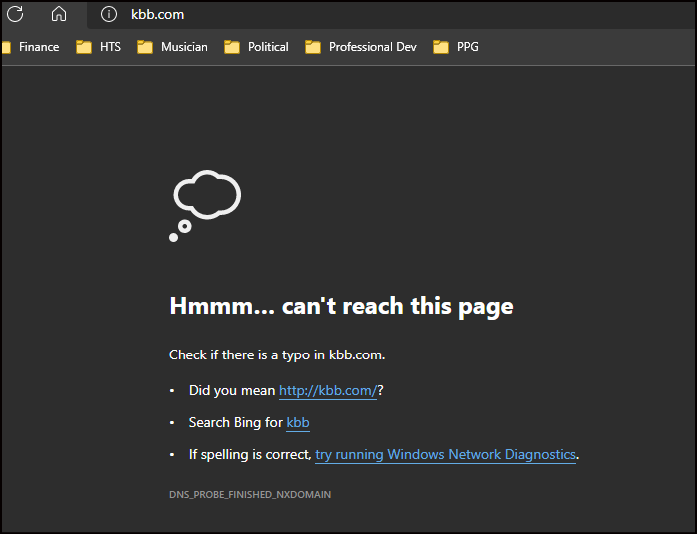The height and width of the screenshot is (534, 697).
Task: Open the Professional Dev bookmarks folder
Action: click(x=361, y=47)
